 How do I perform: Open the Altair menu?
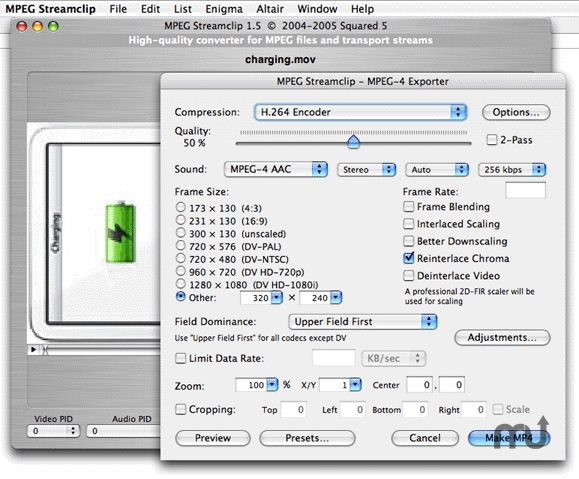click(x=270, y=9)
